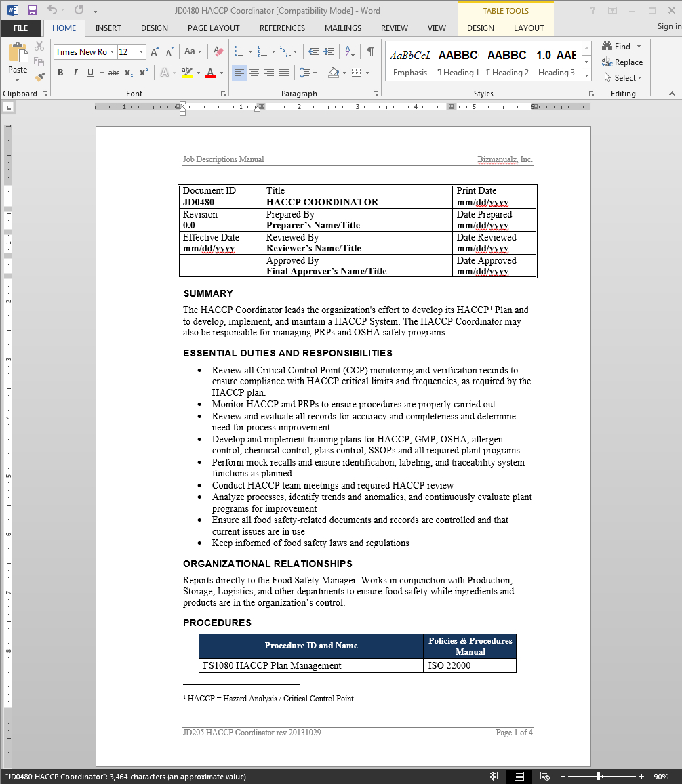Viewport: 682px width, 784px height.
Task: Click the Redo icon in title bar
Action: pyautogui.click(x=79, y=10)
